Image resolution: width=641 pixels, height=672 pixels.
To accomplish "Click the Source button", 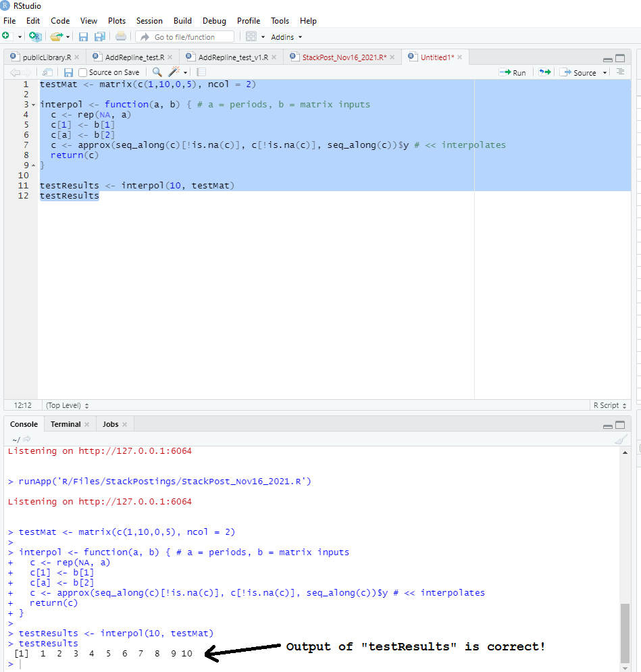I will click(x=578, y=72).
